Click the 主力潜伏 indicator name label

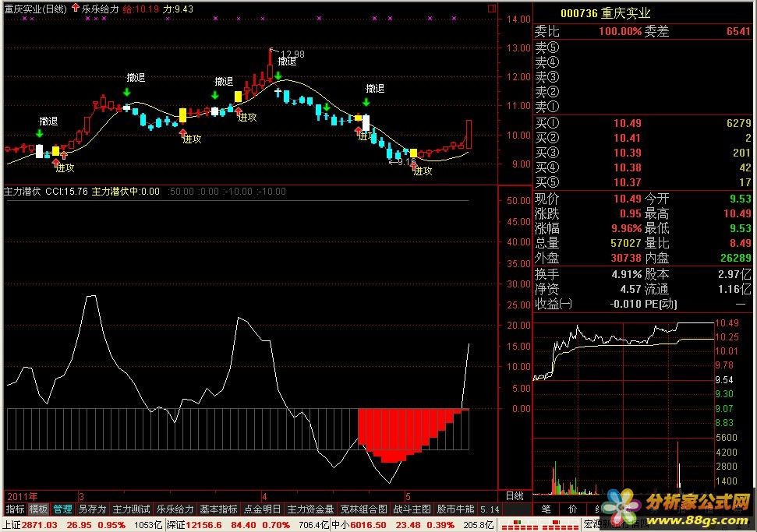click(x=22, y=192)
